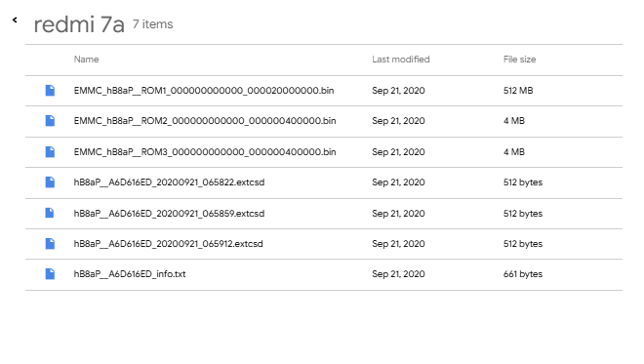Image resolution: width=644 pixels, height=364 pixels.
Task: Click the redmi 7a folder title
Action: (79, 24)
